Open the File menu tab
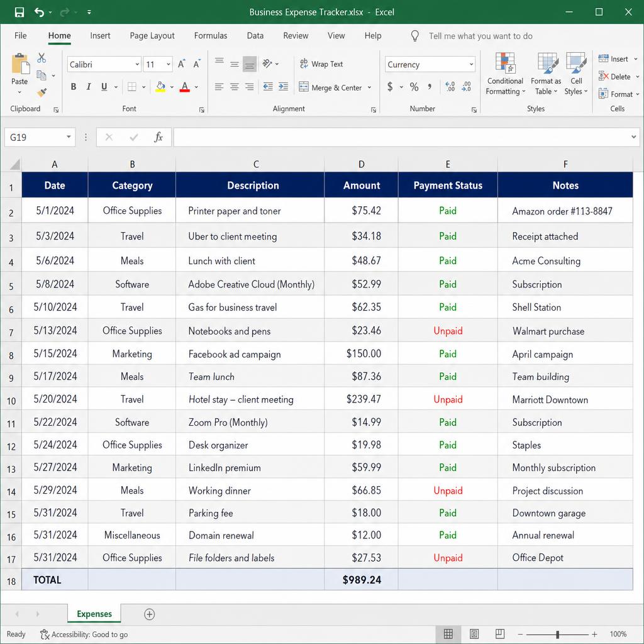Image resolution: width=644 pixels, height=644 pixels. point(21,36)
